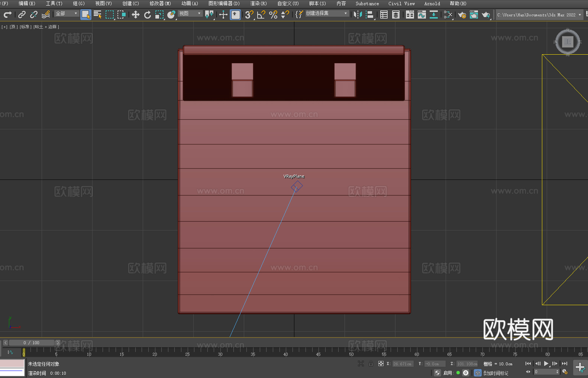Image resolution: width=588 pixels, height=378 pixels.
Task: Click the [标准] viewport shading label
Action: [25, 27]
